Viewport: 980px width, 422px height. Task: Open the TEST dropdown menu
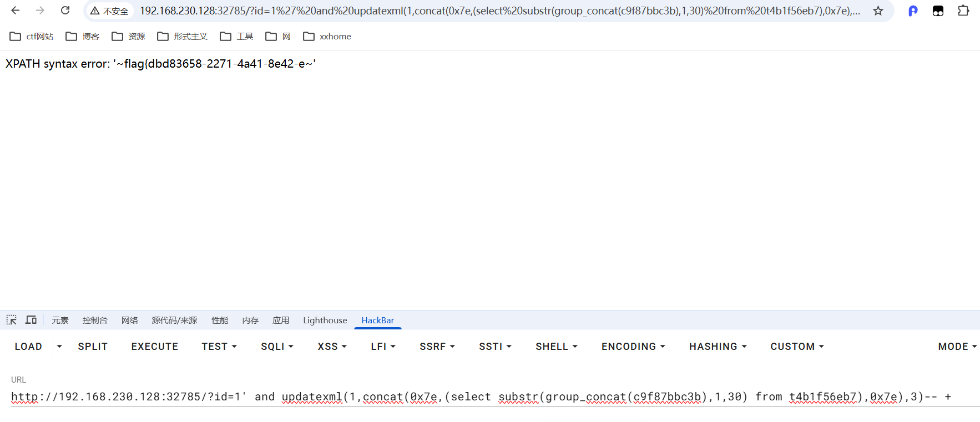[x=219, y=346]
